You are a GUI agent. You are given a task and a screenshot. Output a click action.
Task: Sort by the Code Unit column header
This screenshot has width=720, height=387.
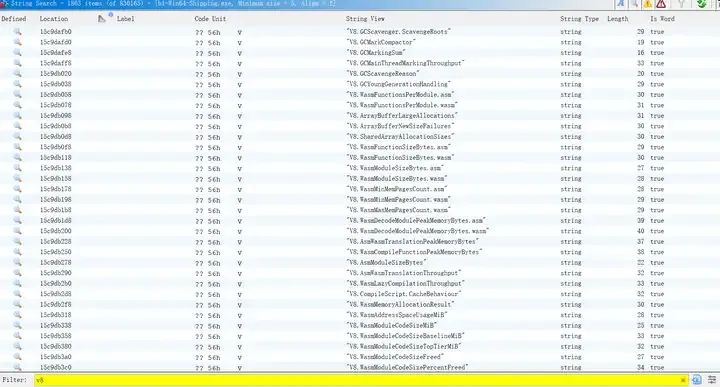point(210,19)
